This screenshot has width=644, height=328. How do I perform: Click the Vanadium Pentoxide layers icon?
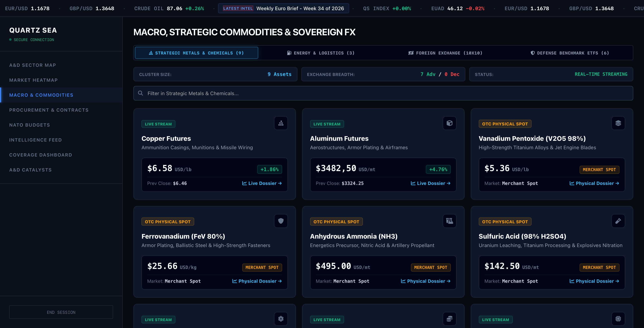click(618, 123)
